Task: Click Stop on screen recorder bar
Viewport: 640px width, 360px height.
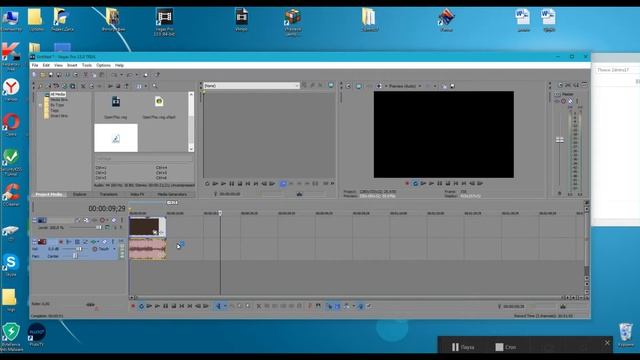Action: tap(506, 347)
